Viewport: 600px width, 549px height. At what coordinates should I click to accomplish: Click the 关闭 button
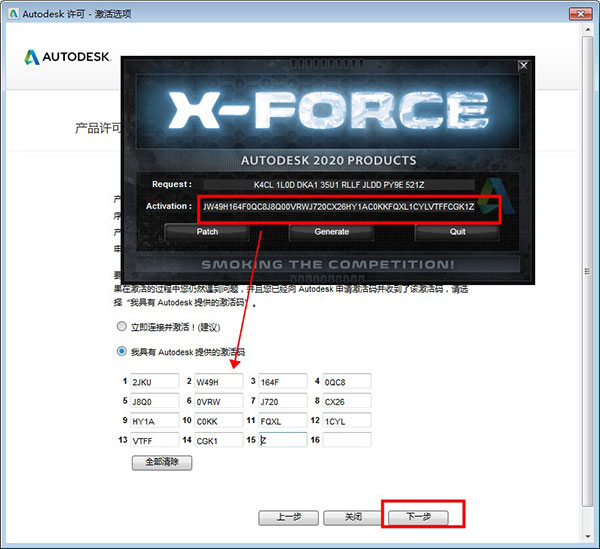point(353,517)
